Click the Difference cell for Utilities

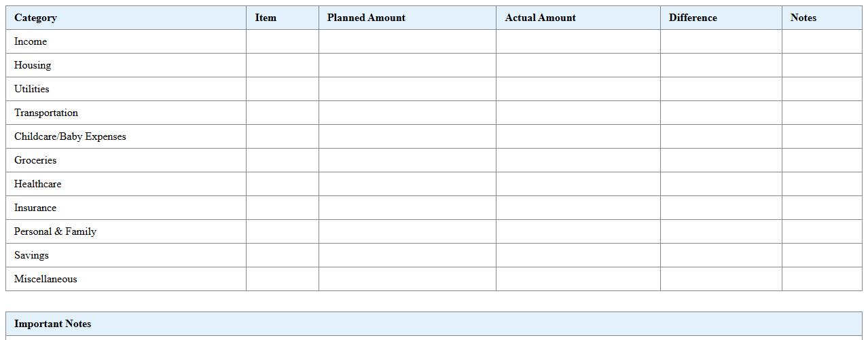pos(721,89)
